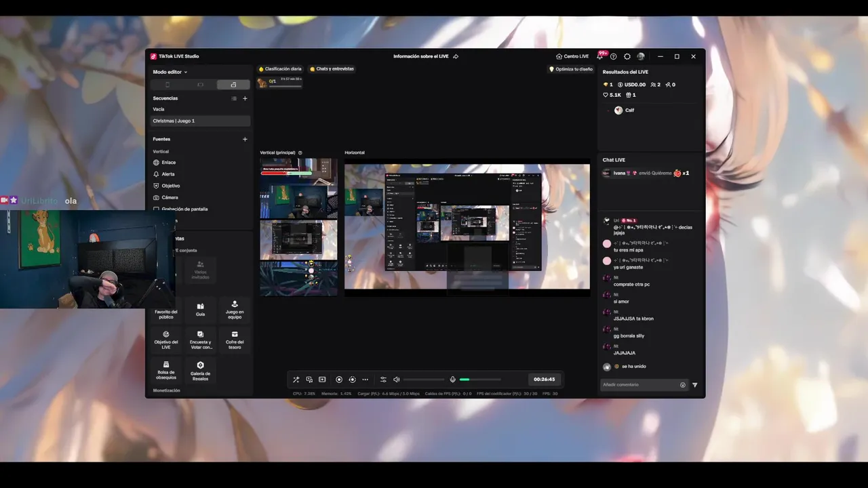Open the notifications bell with 99+ badge
Viewport: 868px width, 488px height.
click(x=600, y=56)
